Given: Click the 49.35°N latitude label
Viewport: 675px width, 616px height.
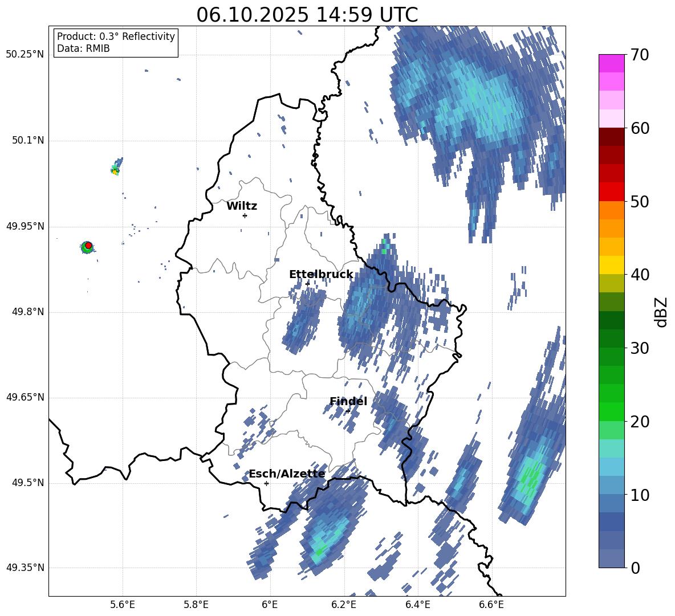Looking at the screenshot, I should (25, 568).
